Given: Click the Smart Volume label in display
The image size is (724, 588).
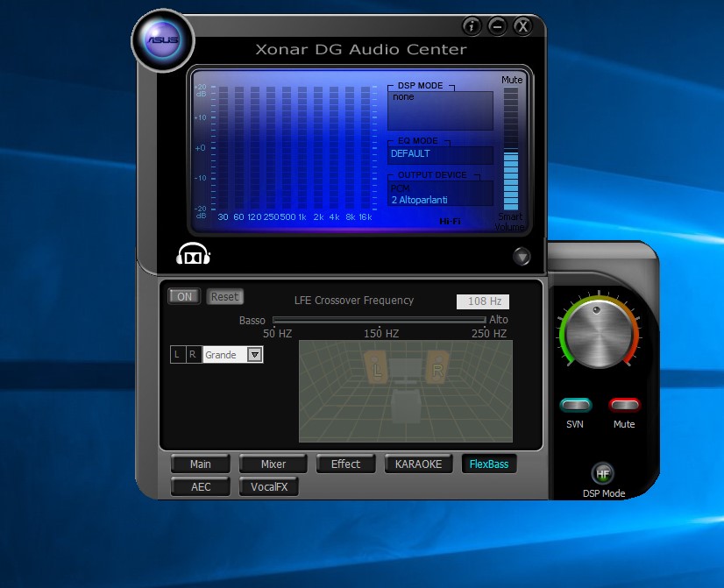Looking at the screenshot, I should [x=510, y=222].
